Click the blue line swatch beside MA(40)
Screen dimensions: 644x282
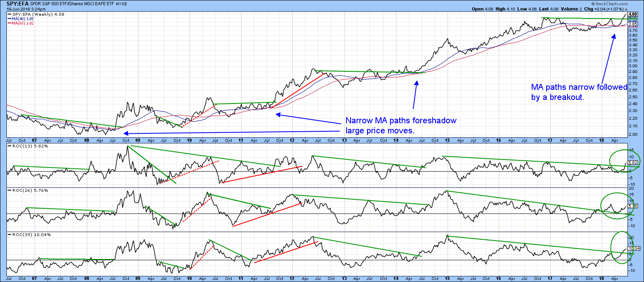click(9, 19)
